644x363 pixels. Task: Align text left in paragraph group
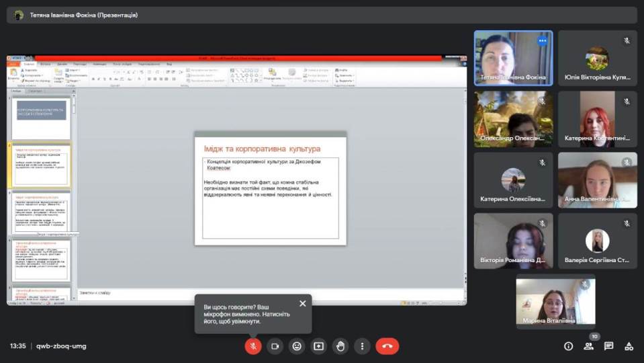[150, 79]
